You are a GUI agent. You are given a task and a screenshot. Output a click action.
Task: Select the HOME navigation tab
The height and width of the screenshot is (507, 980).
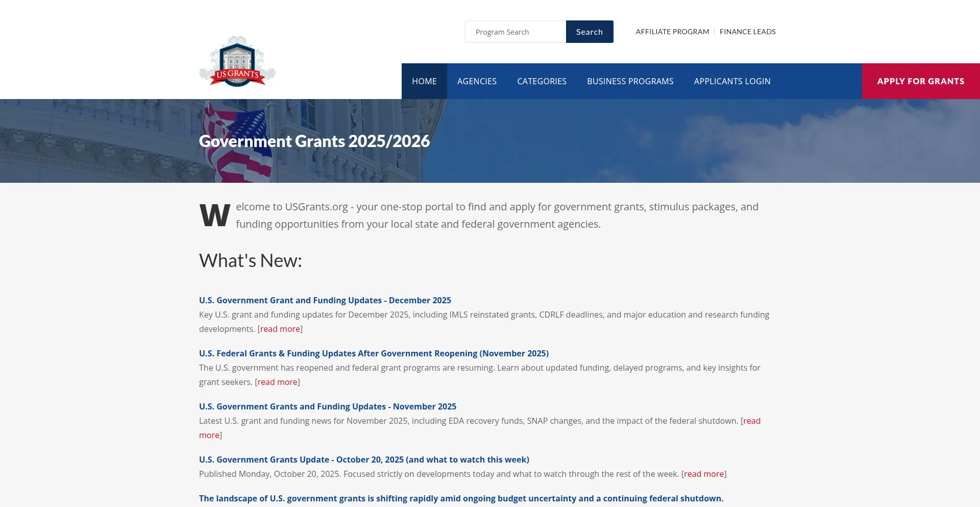pos(424,81)
